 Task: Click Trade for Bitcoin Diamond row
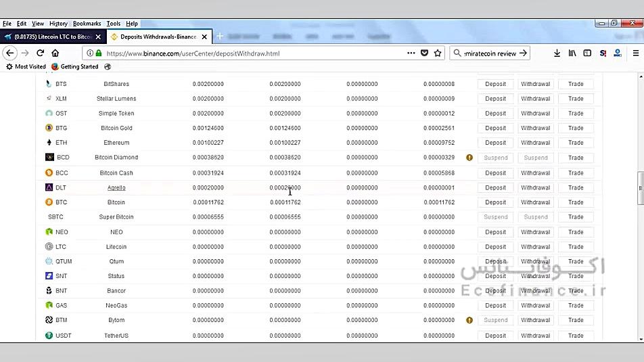click(x=576, y=158)
